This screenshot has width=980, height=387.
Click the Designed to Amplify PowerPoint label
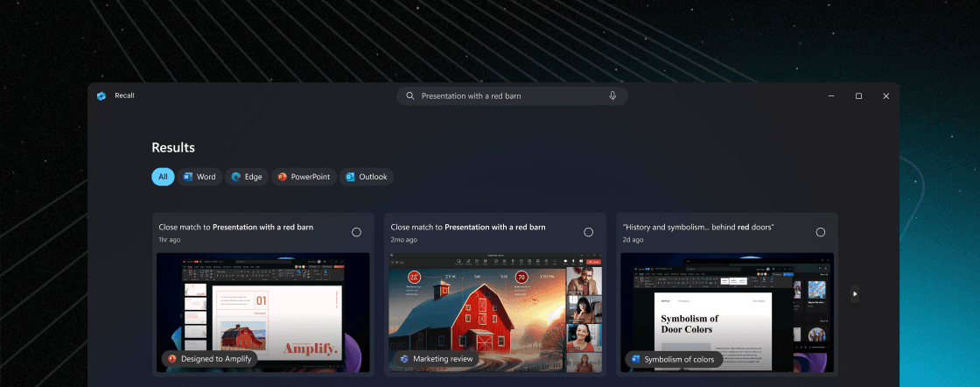pyautogui.click(x=209, y=359)
